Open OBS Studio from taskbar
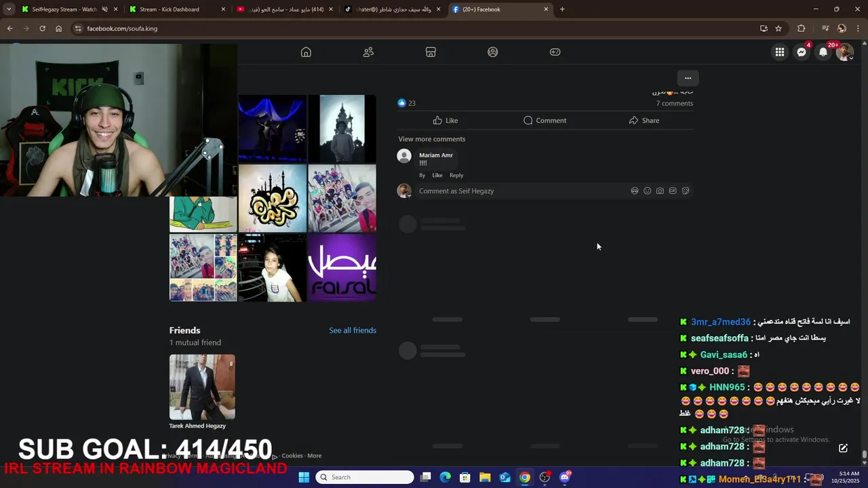 pos(545,477)
